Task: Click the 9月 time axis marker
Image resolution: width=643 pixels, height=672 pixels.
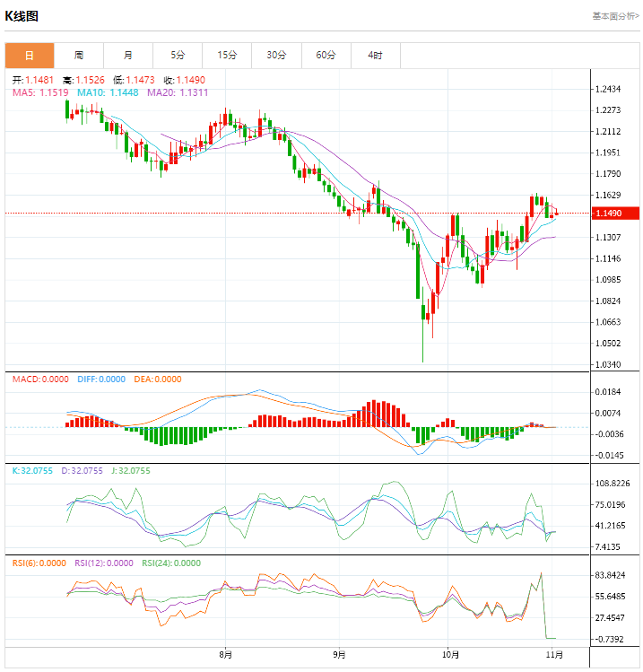Action: coord(339,655)
